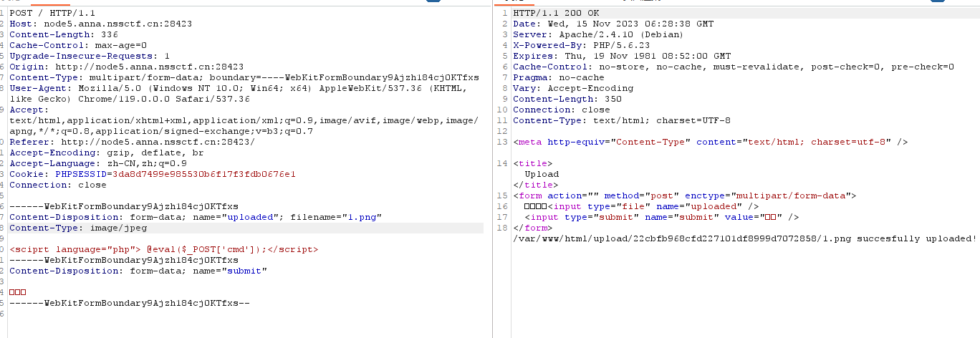The height and width of the screenshot is (338, 980).
Task: Select the 'Date: Wed, 15 Nov 2023' header
Action: [613, 24]
